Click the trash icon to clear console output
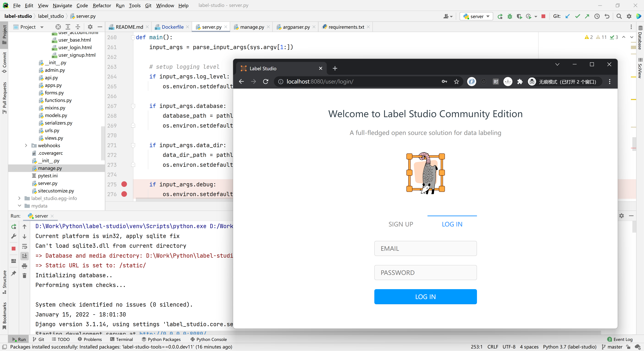Image resolution: width=644 pixels, height=351 pixels. pyautogui.click(x=24, y=276)
